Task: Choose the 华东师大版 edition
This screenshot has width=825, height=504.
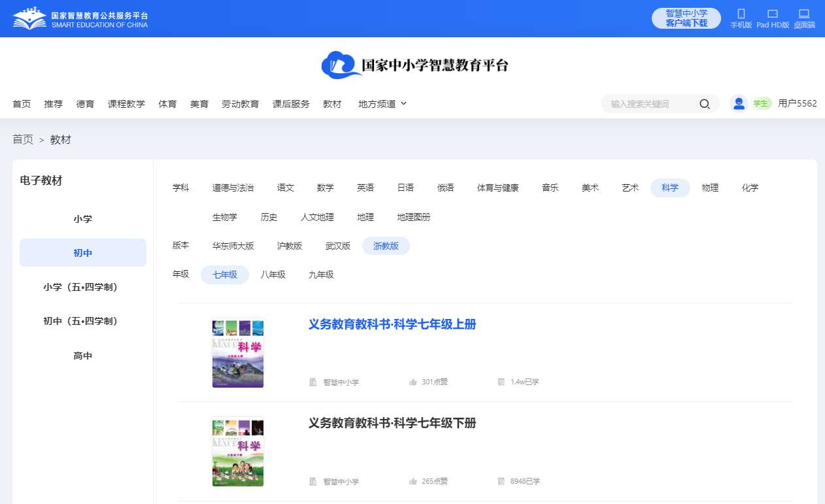Action: 233,246
